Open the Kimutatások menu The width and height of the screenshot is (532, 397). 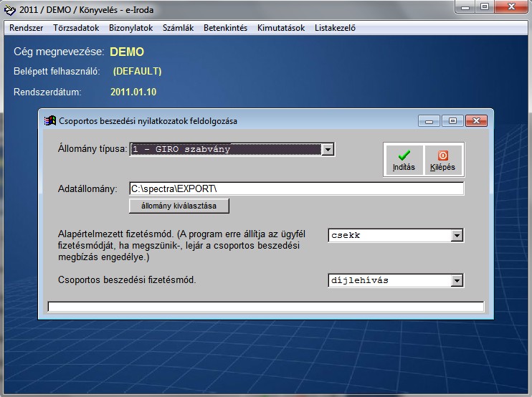281,29
